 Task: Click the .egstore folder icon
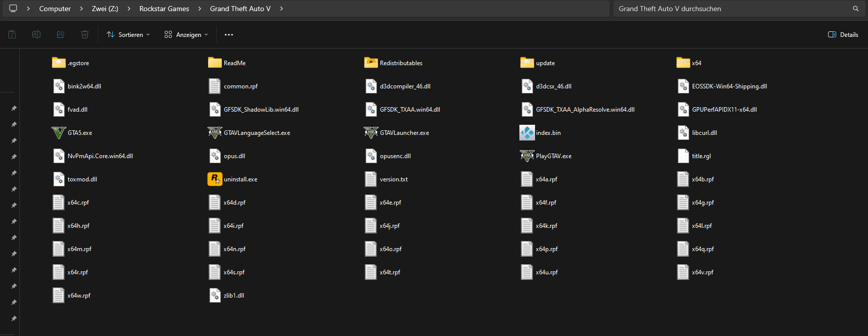click(59, 63)
